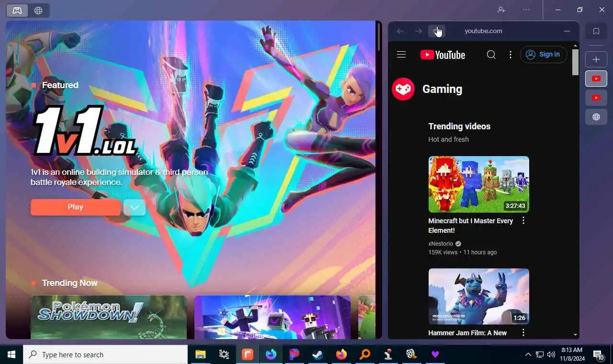Open Steam from taskbar
Viewport: 613px width, 364px height.
318,354
